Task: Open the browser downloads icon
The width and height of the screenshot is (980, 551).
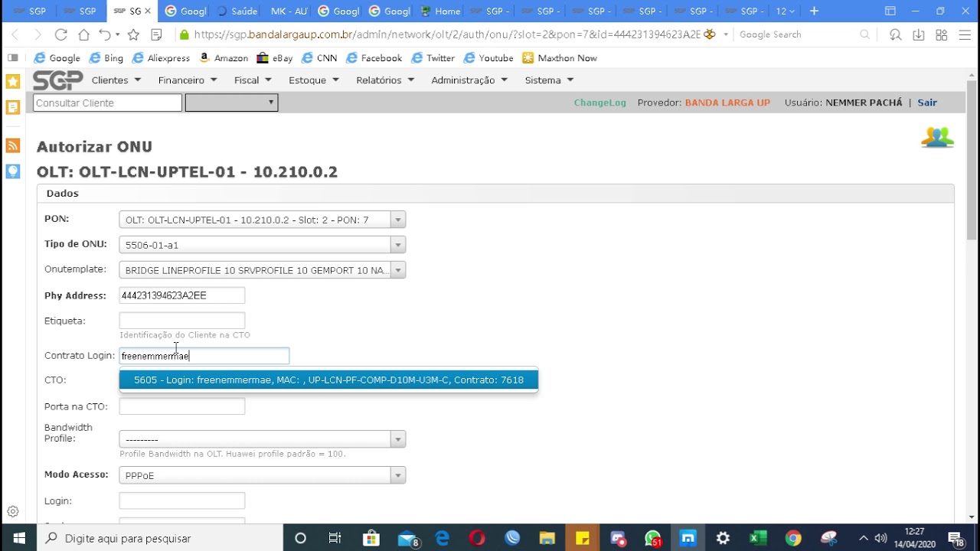Action: [918, 34]
